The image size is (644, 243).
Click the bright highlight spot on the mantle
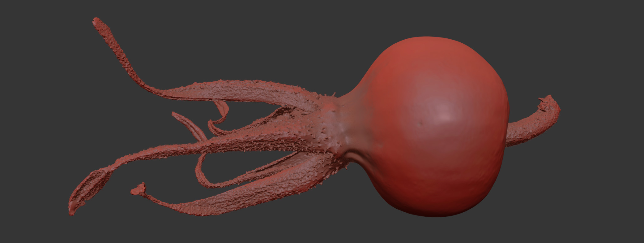[x=445, y=116]
